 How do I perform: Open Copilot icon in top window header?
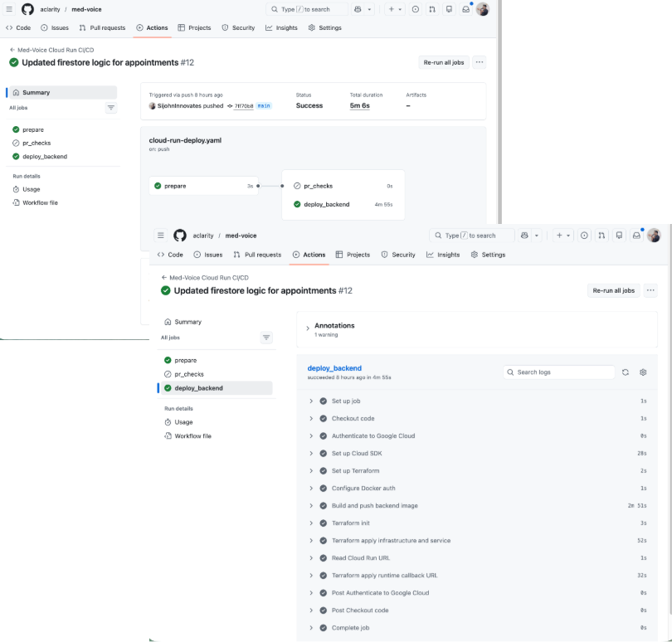pos(358,9)
